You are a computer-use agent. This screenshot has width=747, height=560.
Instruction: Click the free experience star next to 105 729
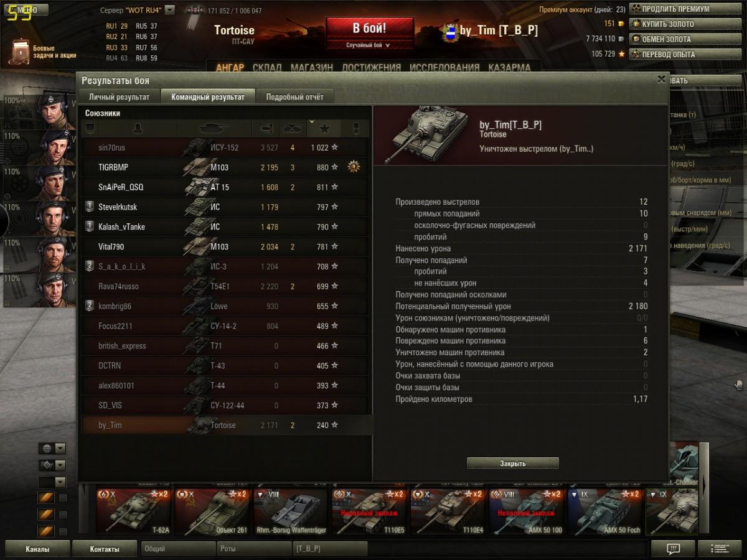pyautogui.click(x=621, y=54)
